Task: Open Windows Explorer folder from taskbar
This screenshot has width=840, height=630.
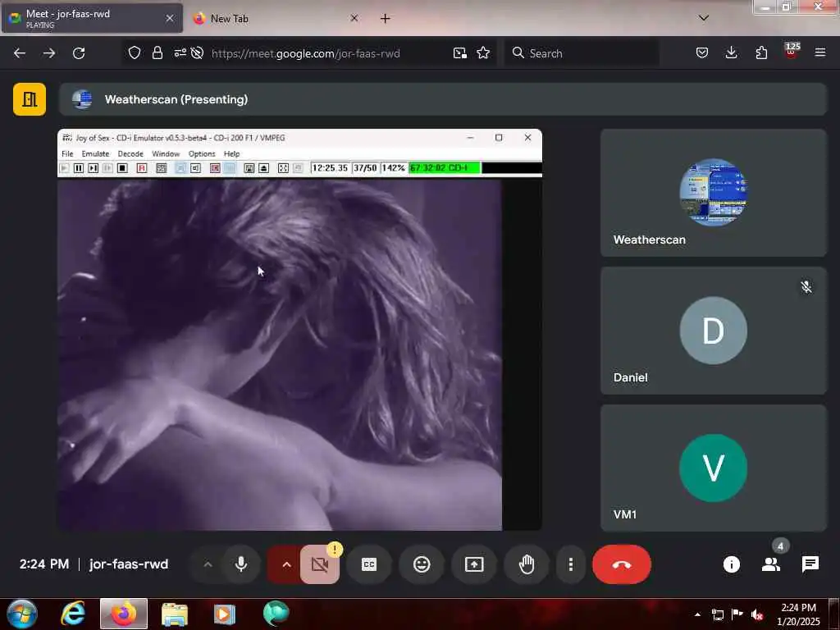Action: coord(174,614)
